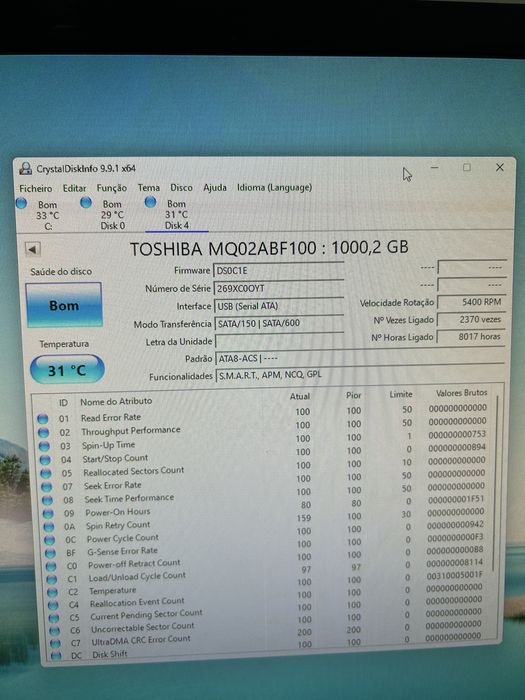Open the Função menu
Viewport: 525px width, 700px height.
[112, 188]
